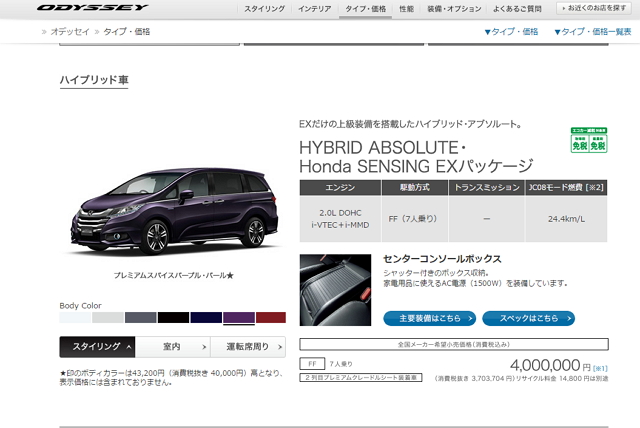Open the 性能 nav menu item
This screenshot has width=640, height=428.
[407, 9]
